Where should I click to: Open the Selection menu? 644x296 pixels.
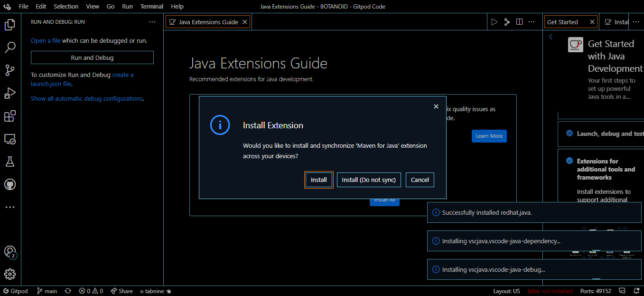point(66,7)
